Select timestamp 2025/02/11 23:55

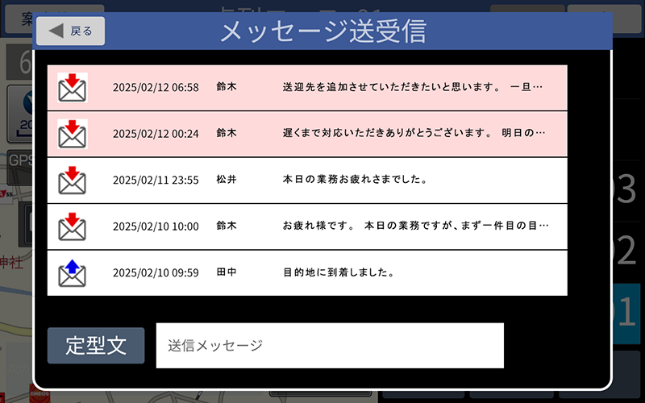tap(155, 180)
